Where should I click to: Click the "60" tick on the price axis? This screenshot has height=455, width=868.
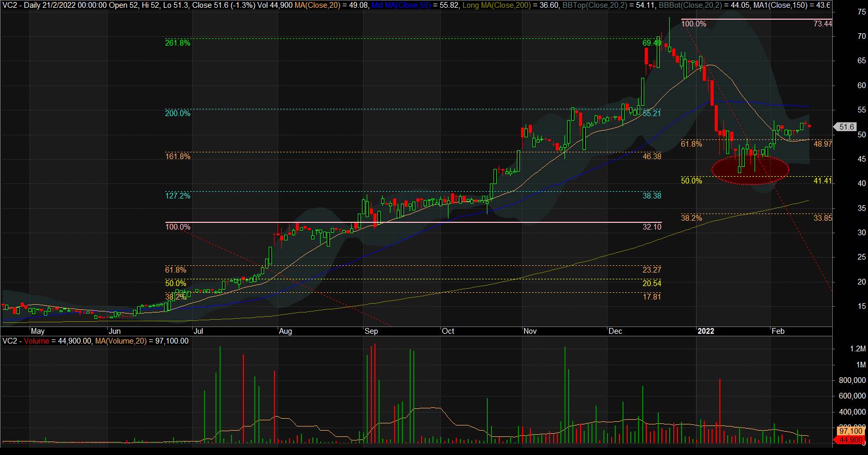[862, 86]
